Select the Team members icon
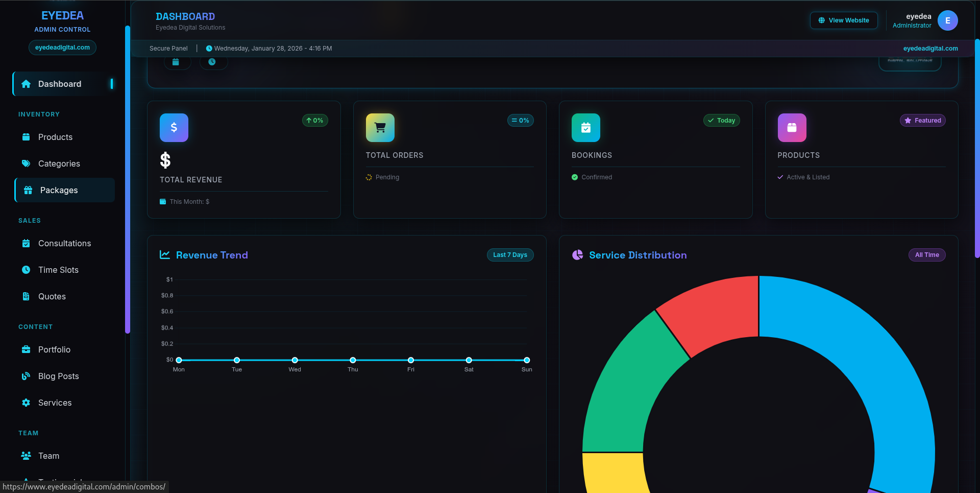980x493 pixels. click(26, 456)
